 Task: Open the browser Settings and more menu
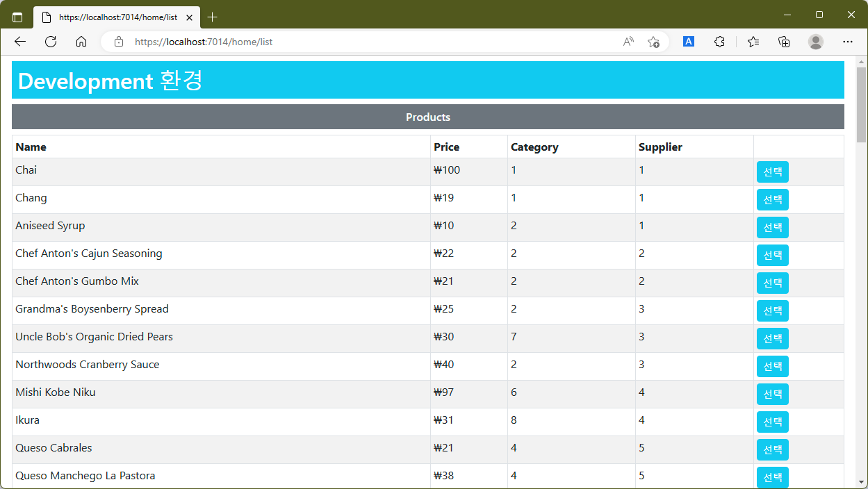click(848, 42)
